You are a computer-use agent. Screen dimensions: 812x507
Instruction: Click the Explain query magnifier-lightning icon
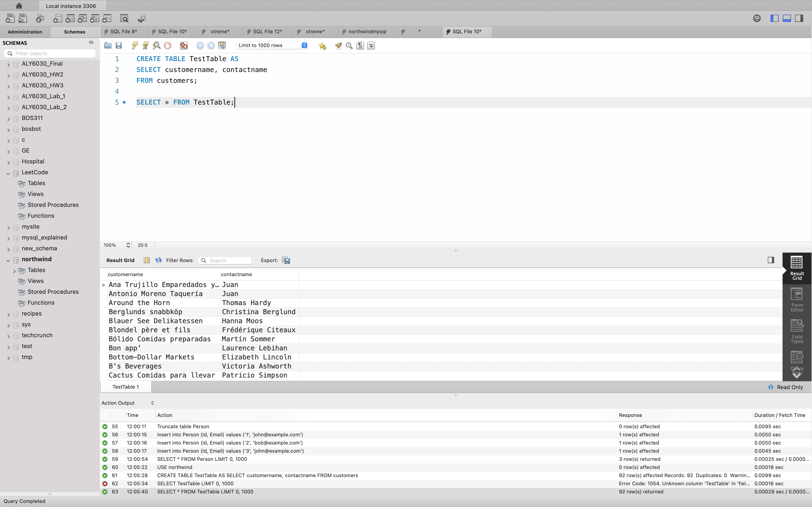click(156, 45)
